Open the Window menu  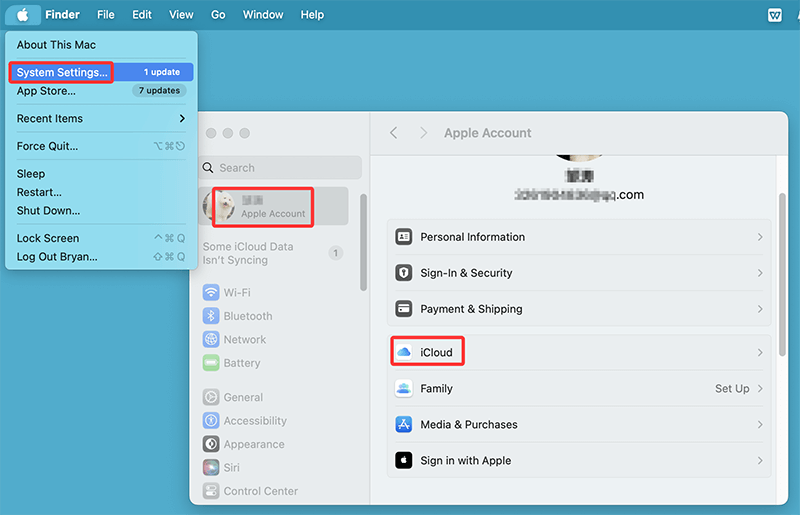coord(263,15)
